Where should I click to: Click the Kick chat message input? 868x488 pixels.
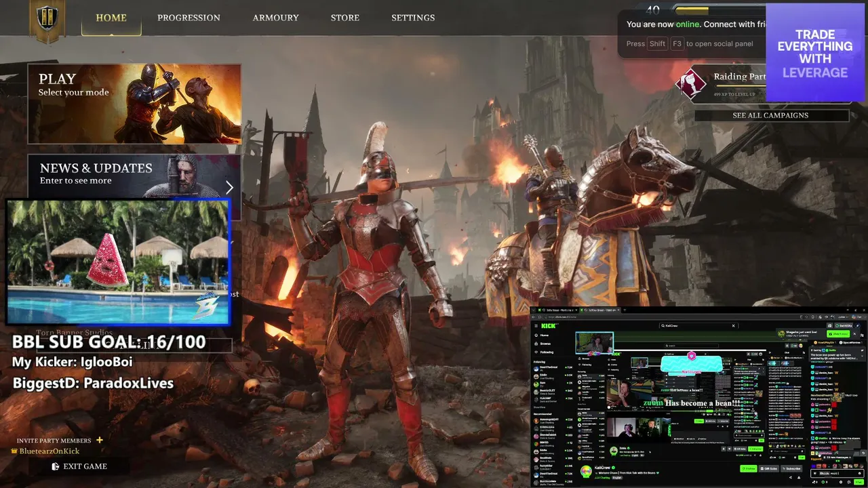click(x=839, y=473)
